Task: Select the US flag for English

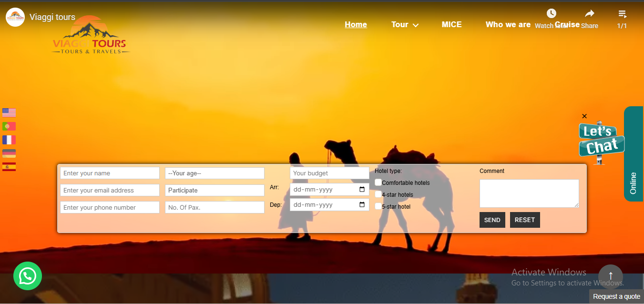Action: [9, 112]
